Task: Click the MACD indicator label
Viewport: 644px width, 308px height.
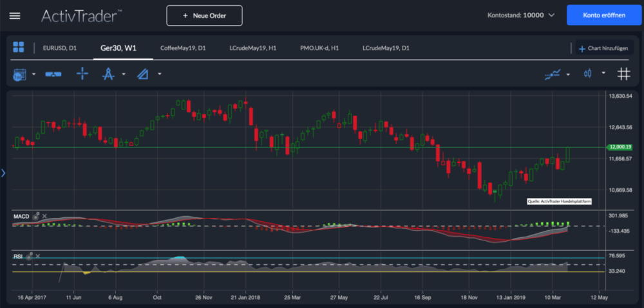Action: click(x=20, y=216)
